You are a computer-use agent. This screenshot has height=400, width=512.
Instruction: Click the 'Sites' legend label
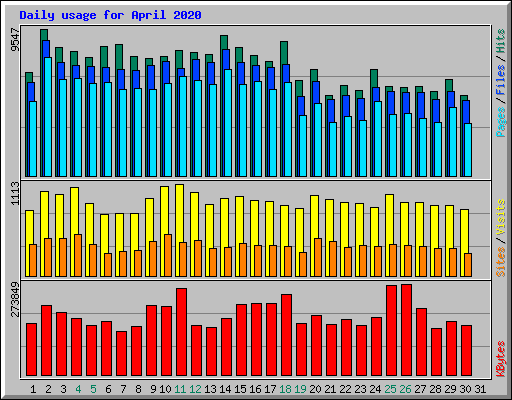[x=500, y=262]
